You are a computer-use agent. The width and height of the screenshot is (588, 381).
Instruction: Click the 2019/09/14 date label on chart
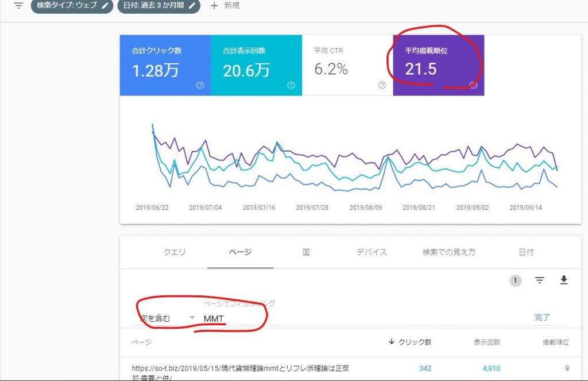[x=525, y=207]
